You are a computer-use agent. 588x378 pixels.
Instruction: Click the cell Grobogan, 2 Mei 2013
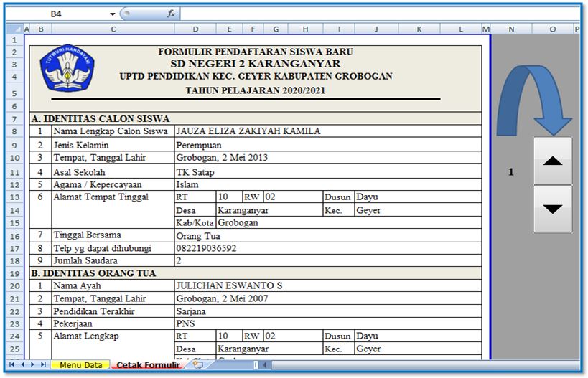(x=328, y=157)
